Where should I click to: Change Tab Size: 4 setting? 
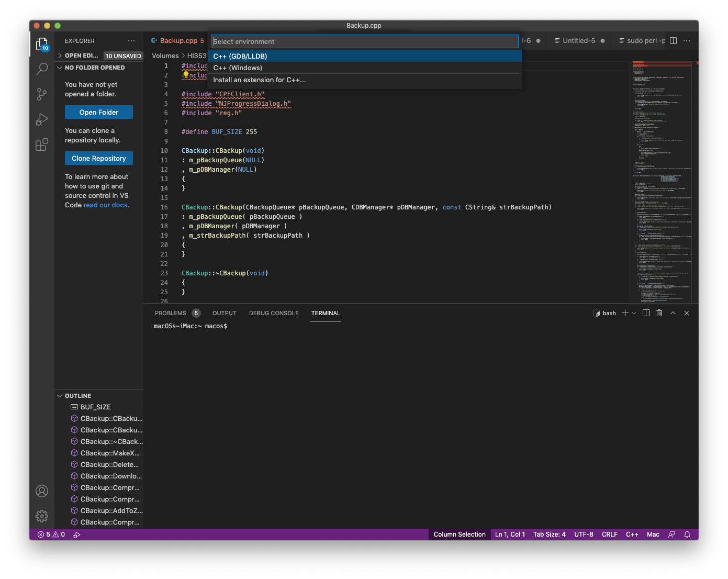tap(550, 535)
